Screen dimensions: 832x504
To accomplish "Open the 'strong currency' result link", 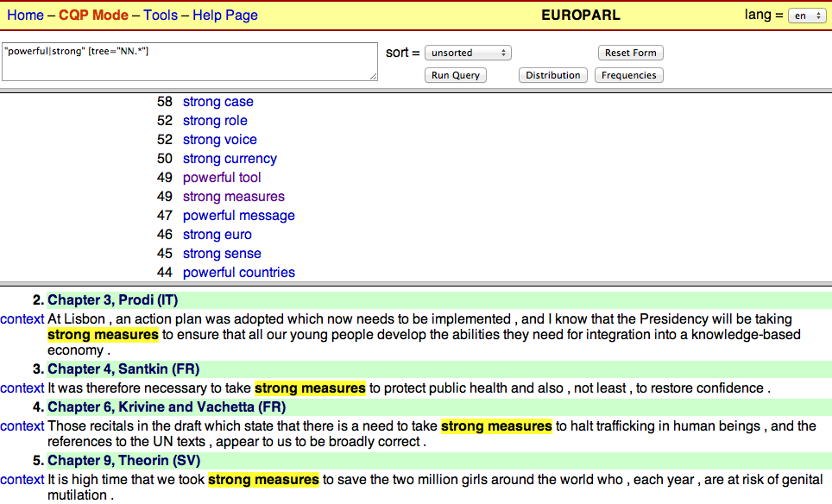I will click(x=230, y=159).
